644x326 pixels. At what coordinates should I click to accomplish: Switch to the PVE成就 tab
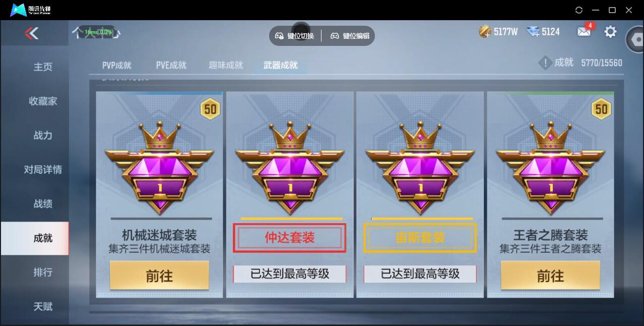coord(171,65)
